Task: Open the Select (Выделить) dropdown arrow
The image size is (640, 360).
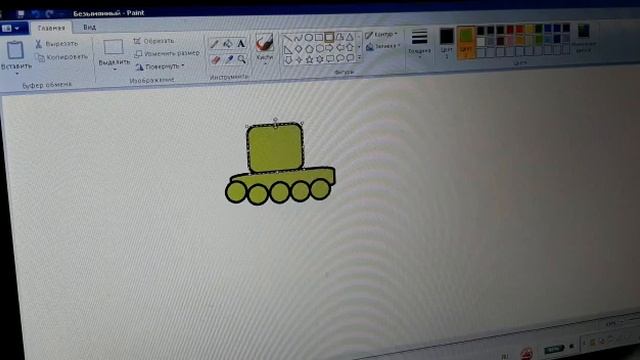Action: [x=115, y=69]
